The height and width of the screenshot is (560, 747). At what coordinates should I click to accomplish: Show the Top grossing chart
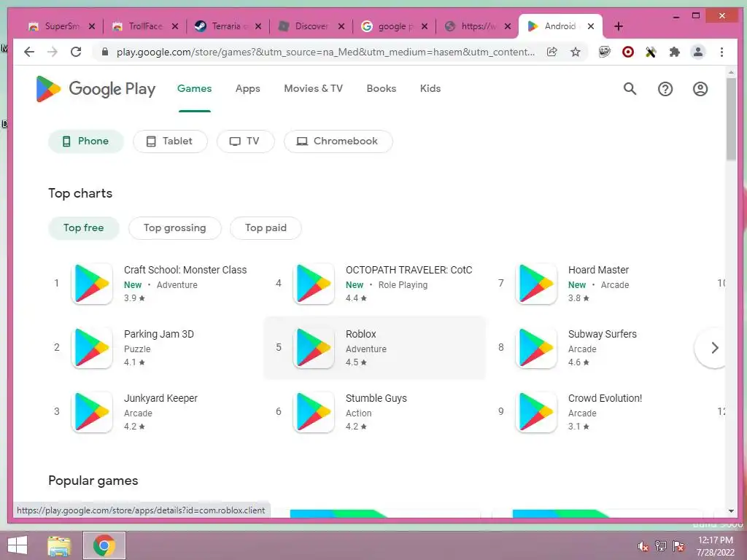(175, 228)
